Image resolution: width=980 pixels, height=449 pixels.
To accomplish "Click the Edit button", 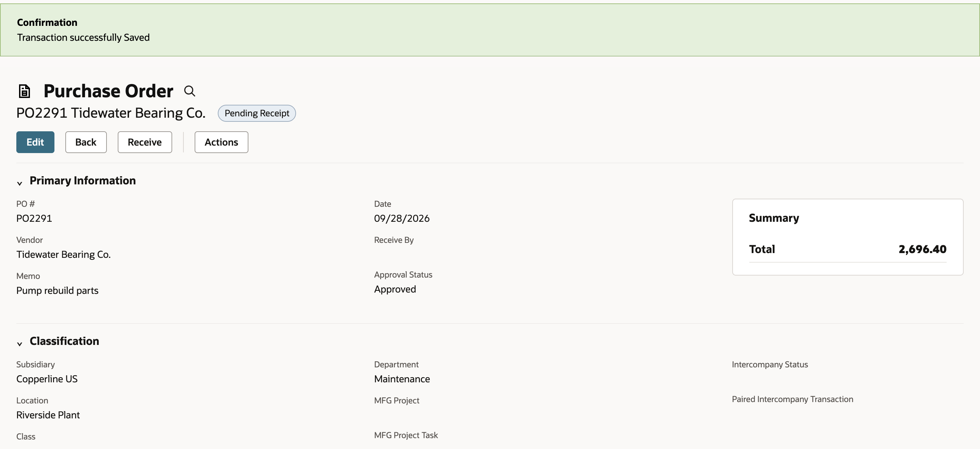I will pyautogui.click(x=35, y=142).
